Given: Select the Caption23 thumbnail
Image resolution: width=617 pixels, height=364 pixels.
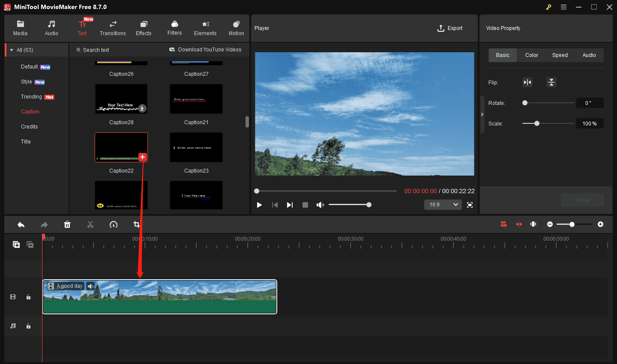Looking at the screenshot, I should [196, 147].
